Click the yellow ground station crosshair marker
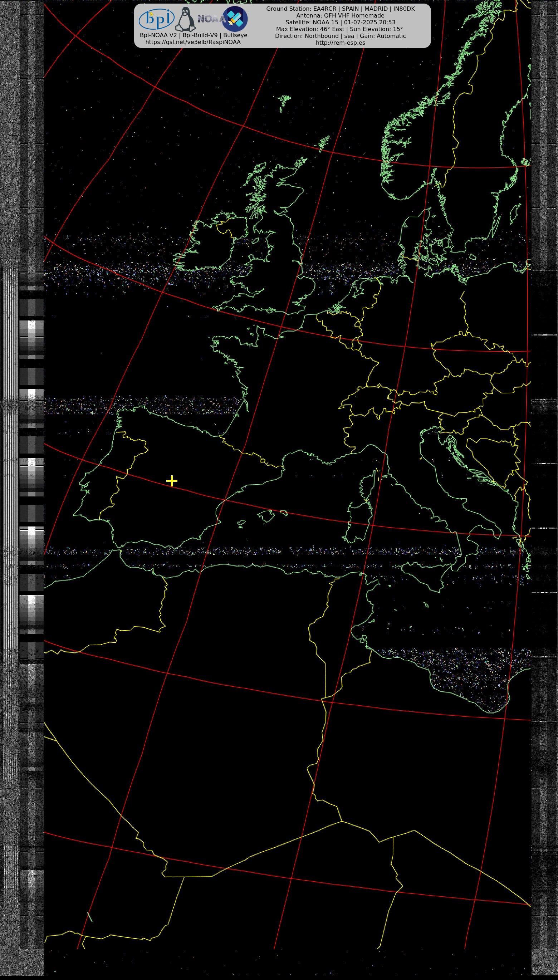The width and height of the screenshot is (558, 980). click(172, 481)
